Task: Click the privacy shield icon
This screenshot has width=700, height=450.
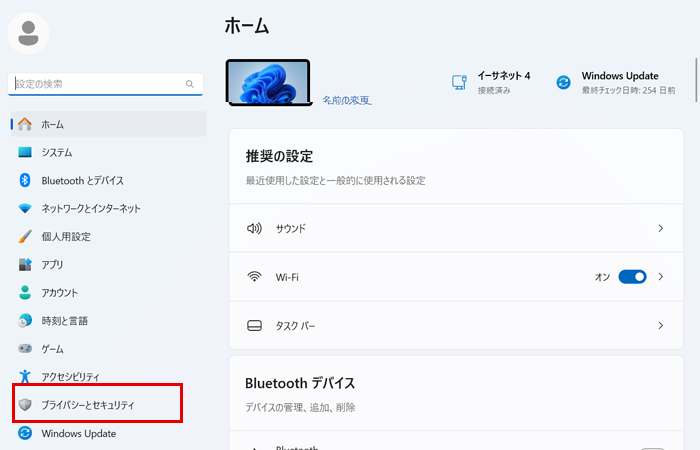Action: click(25, 404)
